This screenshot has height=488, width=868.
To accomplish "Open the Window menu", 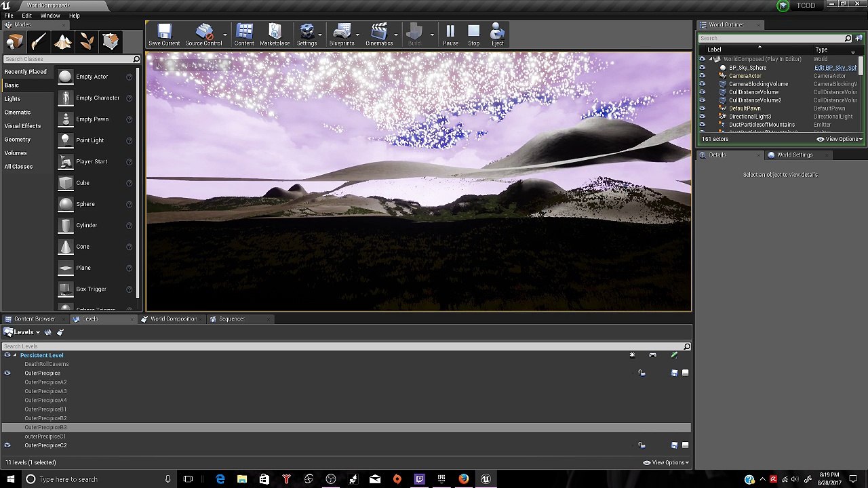I will [50, 16].
